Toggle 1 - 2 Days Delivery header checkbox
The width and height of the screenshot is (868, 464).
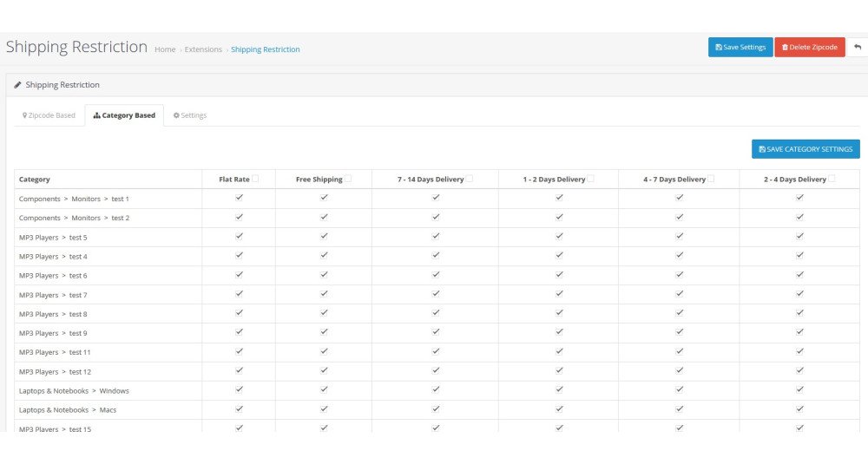click(x=590, y=179)
